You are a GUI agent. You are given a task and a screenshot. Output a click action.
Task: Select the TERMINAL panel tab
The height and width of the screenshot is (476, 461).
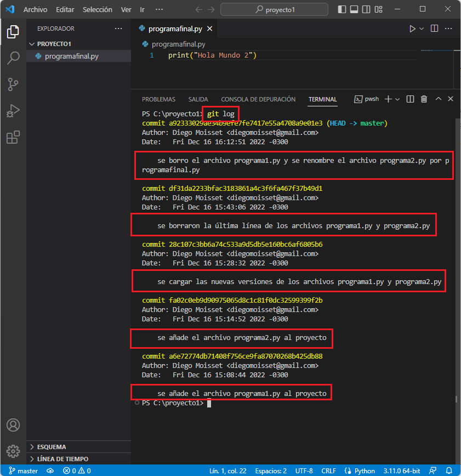323,99
